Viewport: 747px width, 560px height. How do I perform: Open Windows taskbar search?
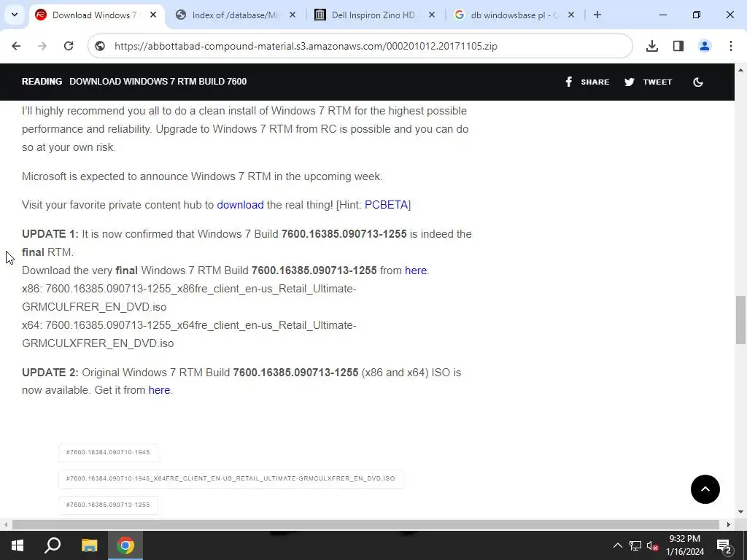click(x=53, y=545)
